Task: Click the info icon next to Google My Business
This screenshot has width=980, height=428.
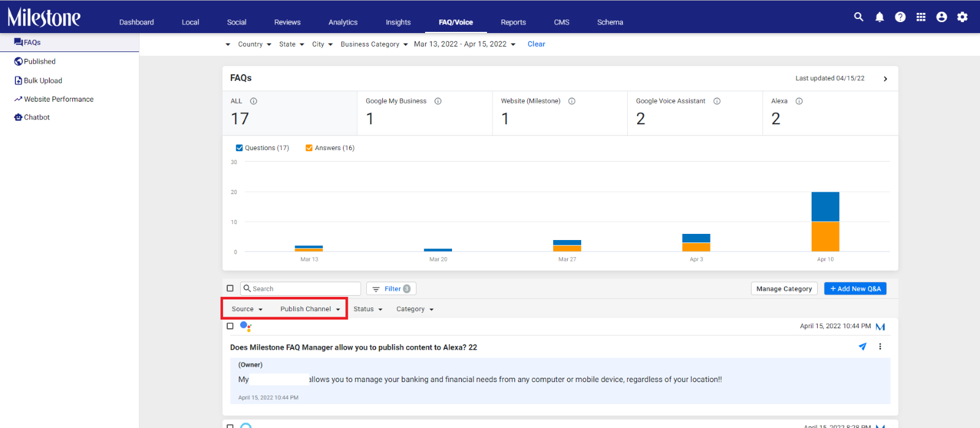Action: coord(438,101)
